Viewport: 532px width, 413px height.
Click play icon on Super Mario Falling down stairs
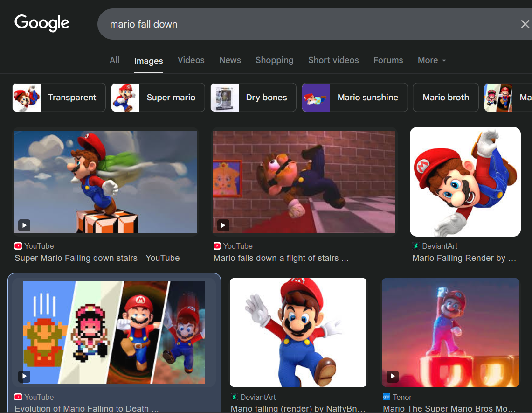coord(24,225)
